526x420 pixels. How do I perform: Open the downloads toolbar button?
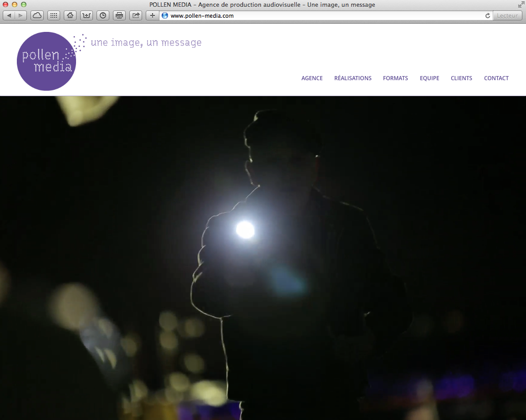[x=87, y=15]
